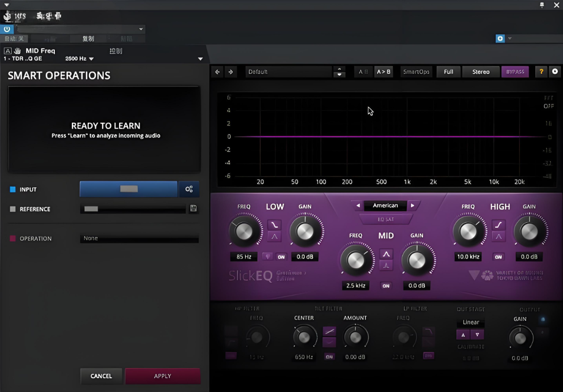This screenshot has height=392, width=563.
Task: Open the top-left window menu triangle
Action: [7, 5]
